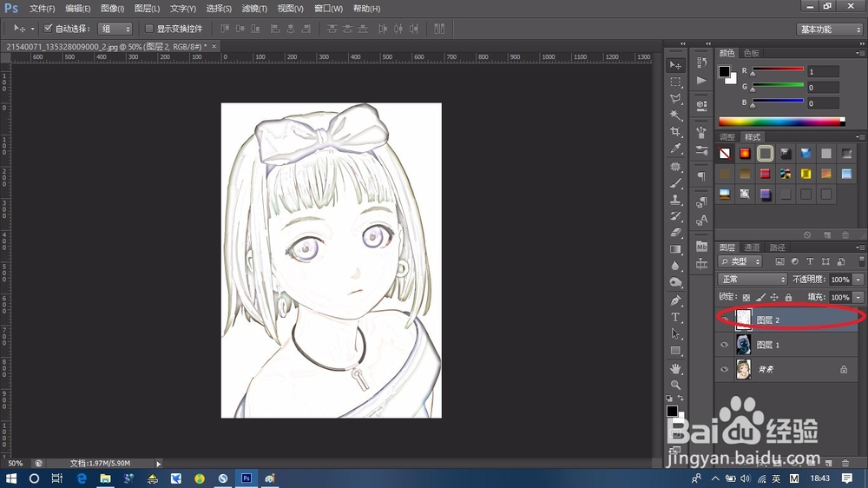Switch to the 通道 channels tab
Image resolution: width=868 pixels, height=488 pixels.
(752, 247)
